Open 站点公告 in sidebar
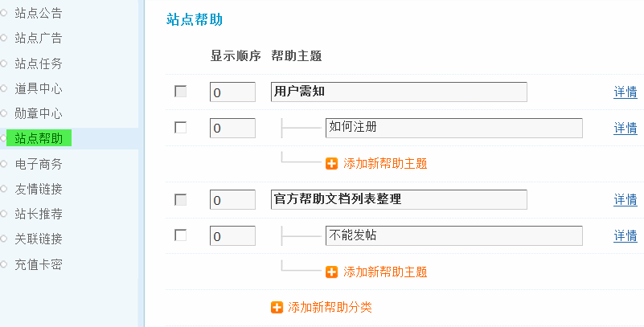 click(39, 13)
